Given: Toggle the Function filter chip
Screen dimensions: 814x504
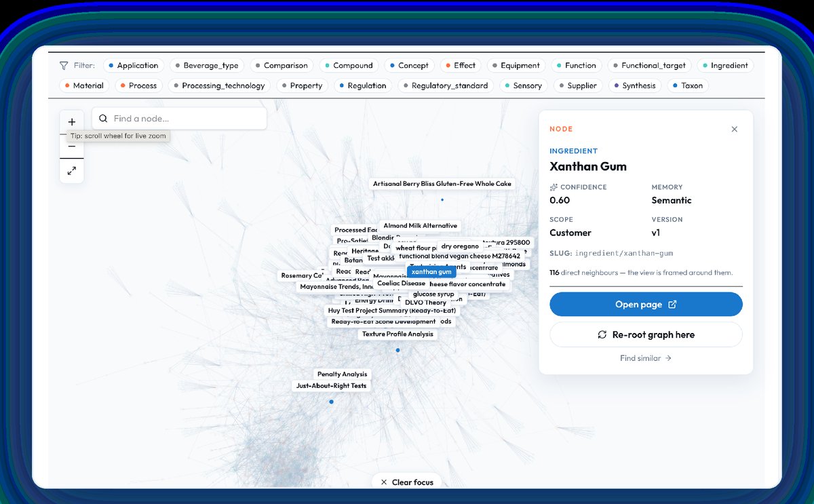Looking at the screenshot, I should [577, 66].
